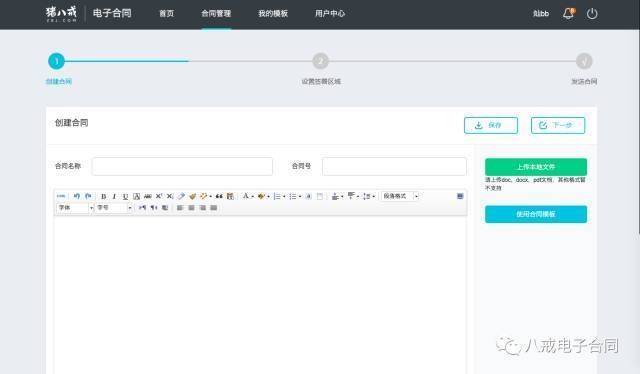
Task: Insert an unordered bullet list
Action: click(293, 196)
